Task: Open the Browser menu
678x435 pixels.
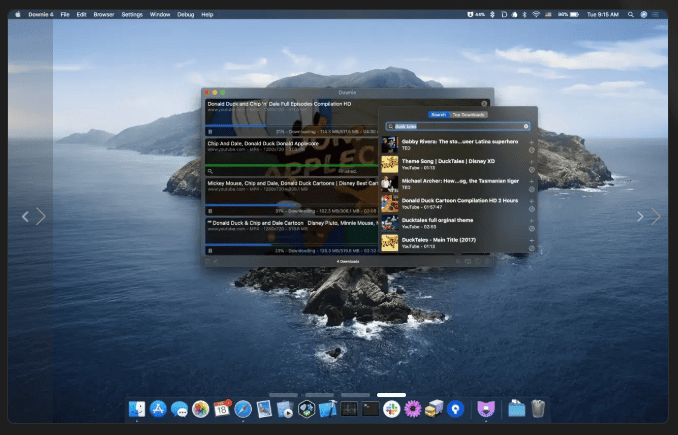Action: [x=104, y=14]
